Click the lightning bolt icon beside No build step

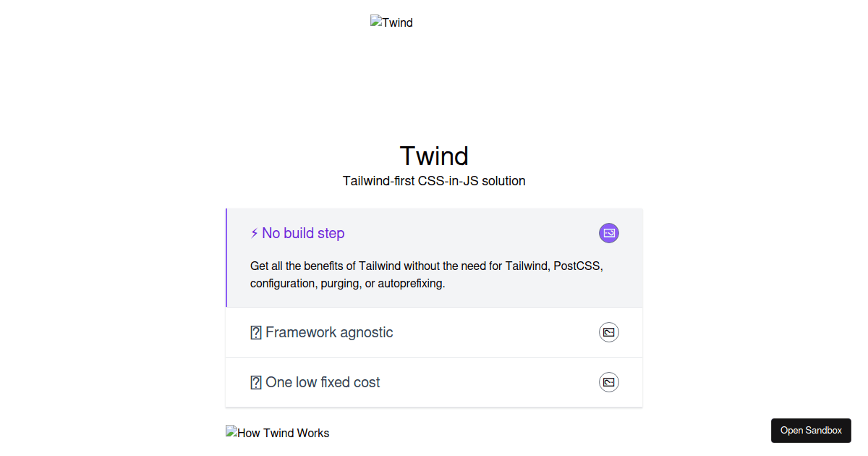point(253,233)
